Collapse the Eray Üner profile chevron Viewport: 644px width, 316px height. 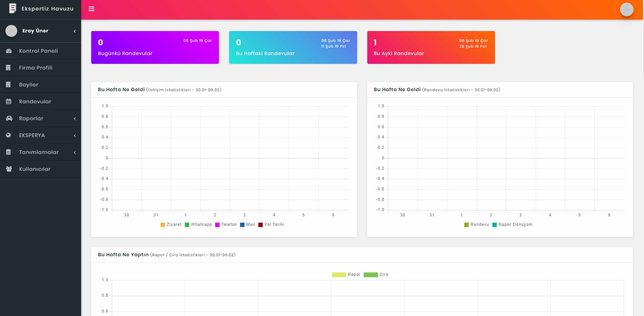(75, 31)
